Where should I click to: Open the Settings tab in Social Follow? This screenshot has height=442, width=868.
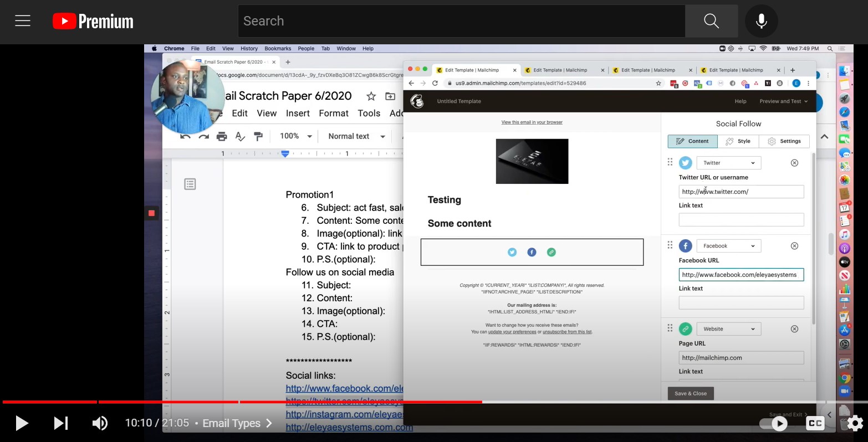pos(784,141)
